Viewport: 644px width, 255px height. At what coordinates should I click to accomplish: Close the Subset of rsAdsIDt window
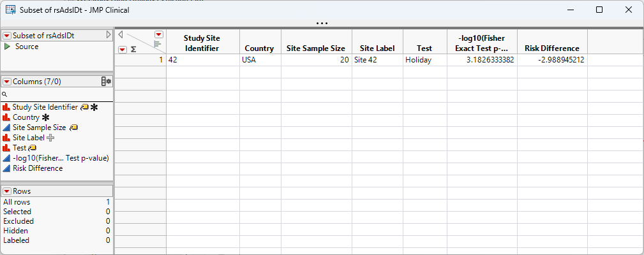pos(629,10)
